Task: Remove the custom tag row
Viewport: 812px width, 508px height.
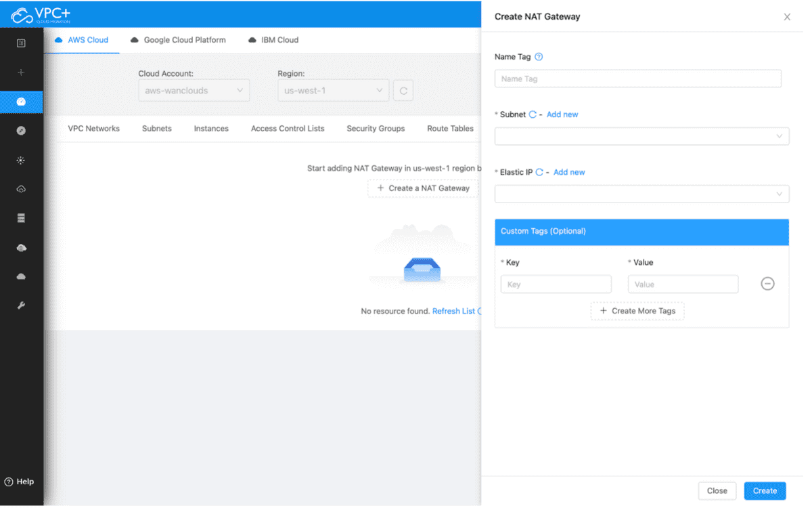Action: (767, 284)
